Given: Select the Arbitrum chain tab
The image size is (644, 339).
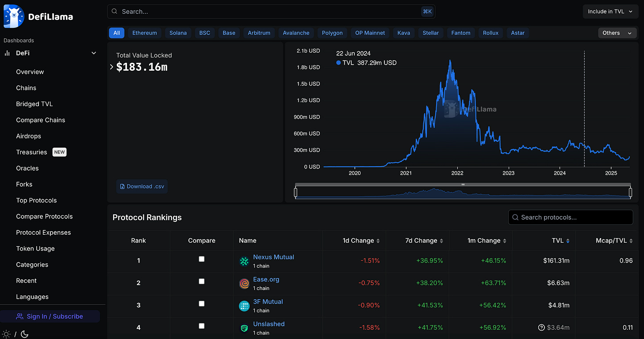Looking at the screenshot, I should pos(259,33).
